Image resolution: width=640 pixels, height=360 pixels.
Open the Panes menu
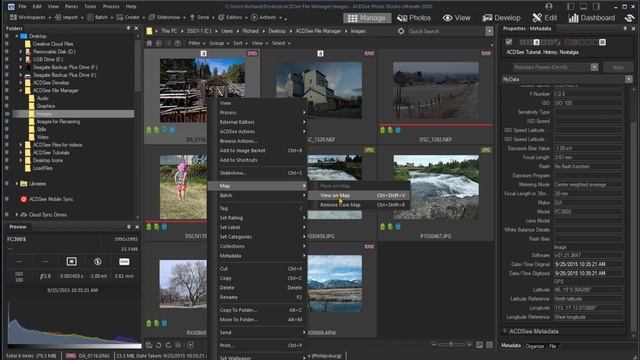(x=71, y=7)
